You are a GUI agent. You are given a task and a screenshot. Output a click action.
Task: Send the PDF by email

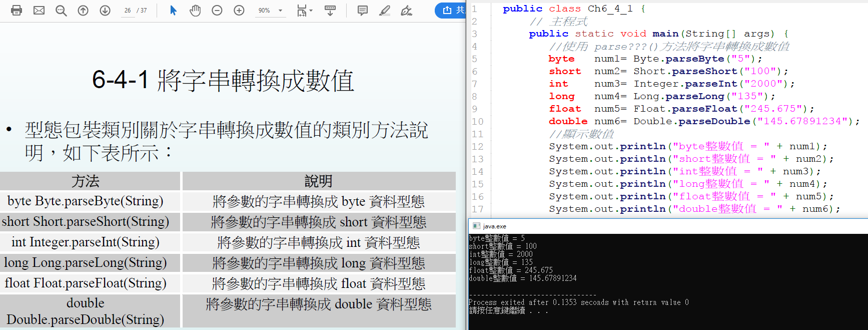39,11
